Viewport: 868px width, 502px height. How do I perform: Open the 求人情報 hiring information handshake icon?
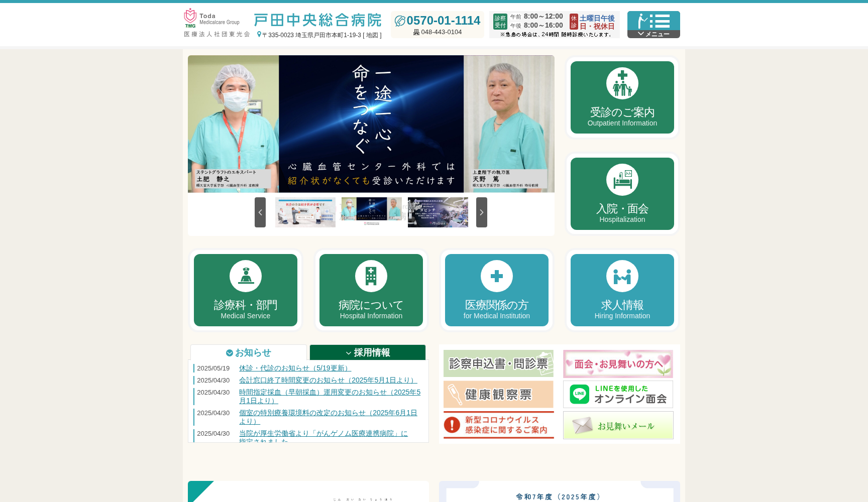coord(622,275)
